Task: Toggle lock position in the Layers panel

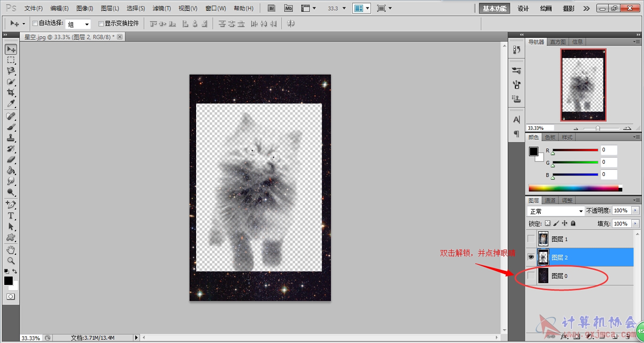Action: coord(564,223)
